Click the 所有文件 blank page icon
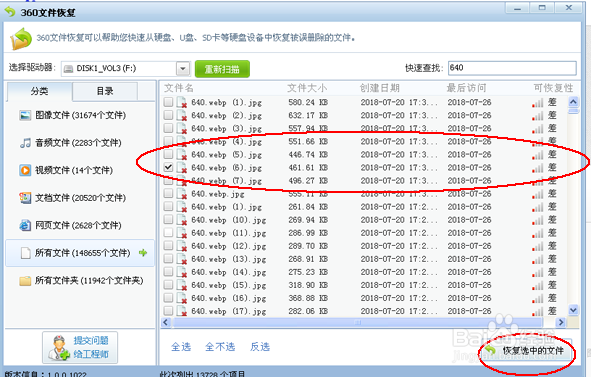 click(25, 253)
